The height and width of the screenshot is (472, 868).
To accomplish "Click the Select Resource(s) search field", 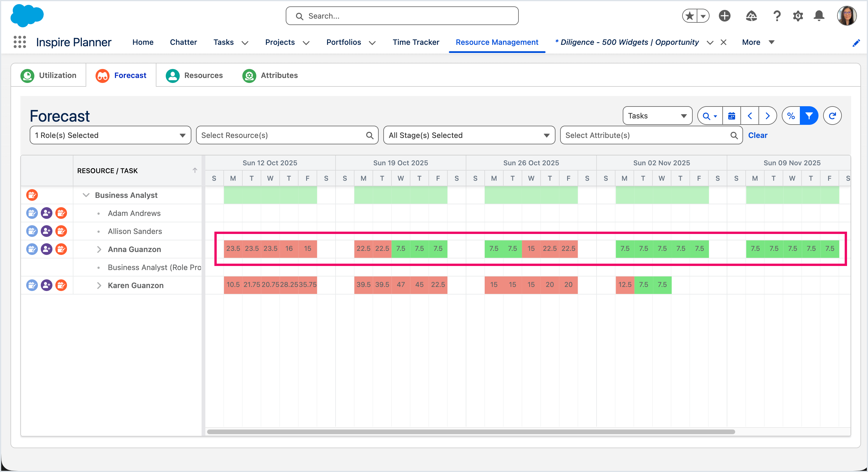I will click(287, 135).
